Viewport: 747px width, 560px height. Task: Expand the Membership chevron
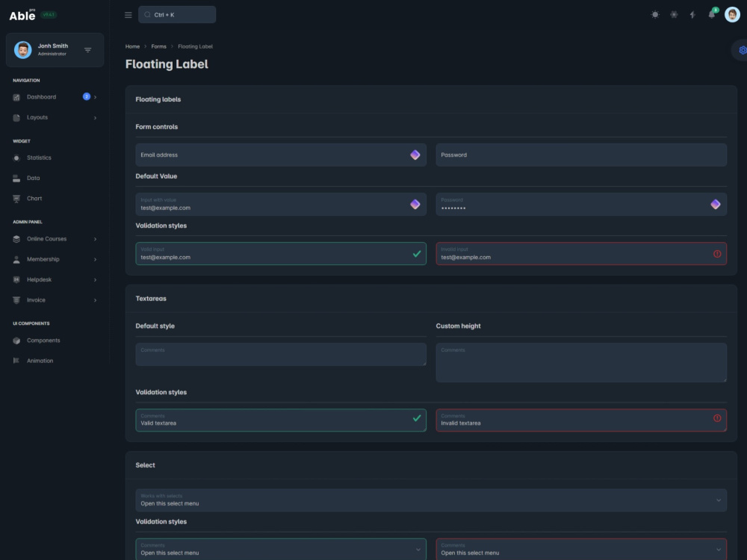point(96,260)
